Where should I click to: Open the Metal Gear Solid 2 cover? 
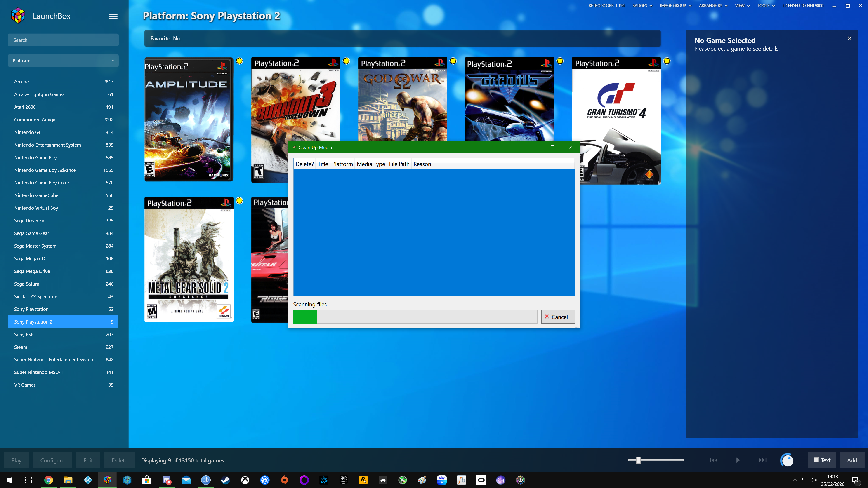(x=189, y=259)
